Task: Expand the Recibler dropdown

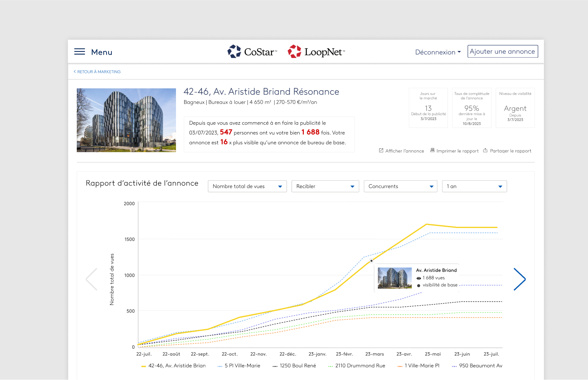Action: [325, 186]
